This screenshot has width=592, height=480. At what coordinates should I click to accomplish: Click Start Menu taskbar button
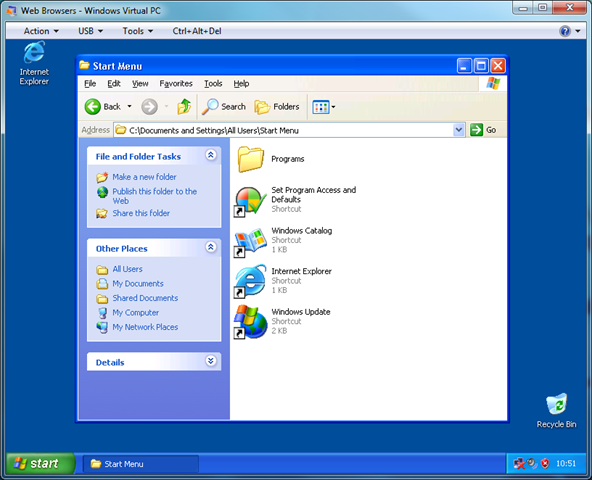(x=140, y=464)
